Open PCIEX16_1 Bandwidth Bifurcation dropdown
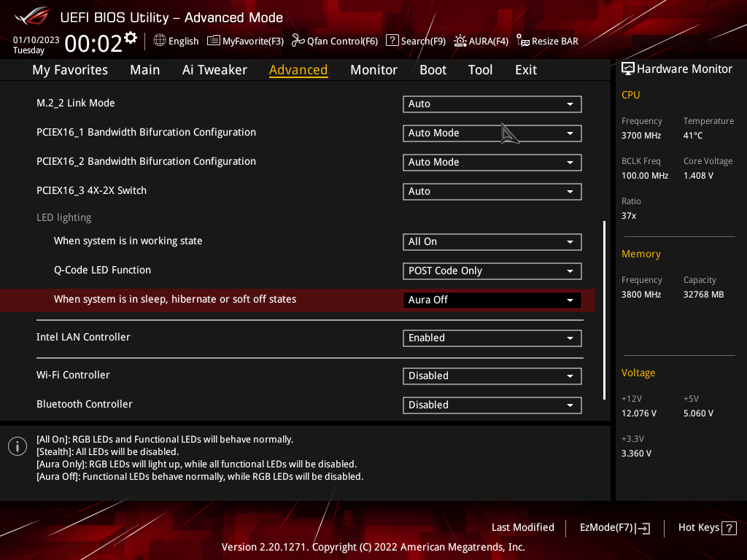Screen dimensions: 747x560 (492, 133)
